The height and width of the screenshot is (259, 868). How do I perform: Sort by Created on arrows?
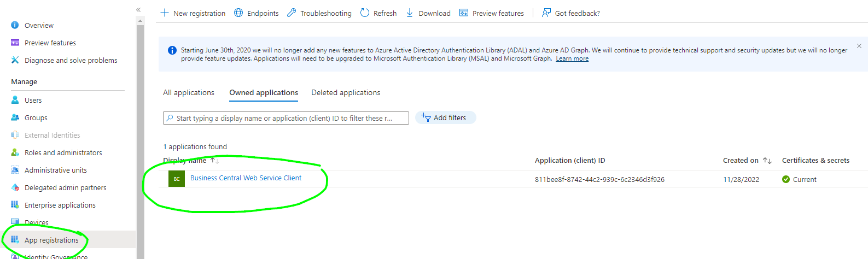(767, 161)
